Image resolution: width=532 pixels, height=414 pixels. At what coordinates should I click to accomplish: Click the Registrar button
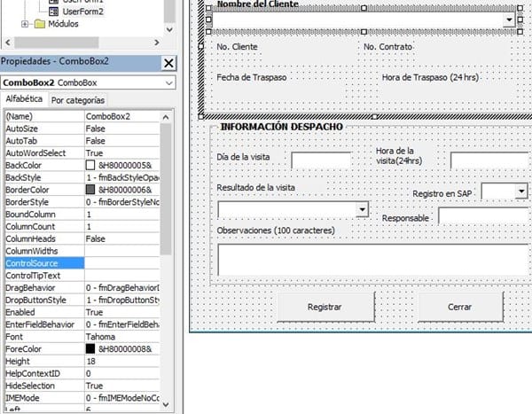tap(325, 307)
